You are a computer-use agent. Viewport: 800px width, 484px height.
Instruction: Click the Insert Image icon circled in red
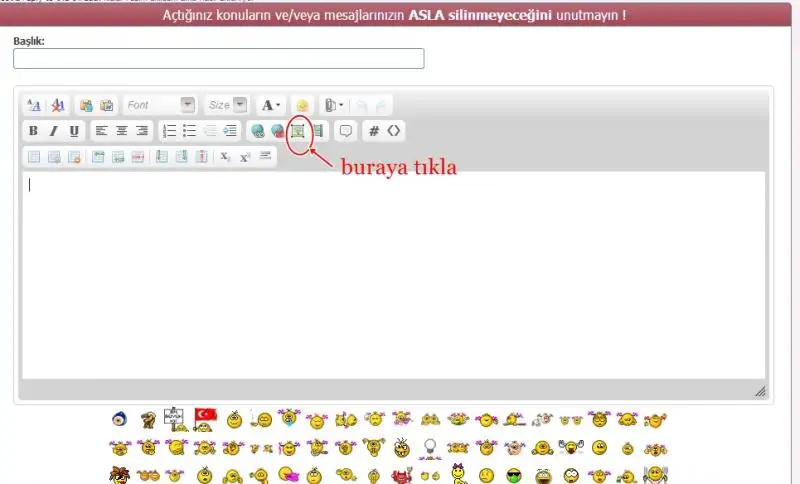(x=297, y=131)
